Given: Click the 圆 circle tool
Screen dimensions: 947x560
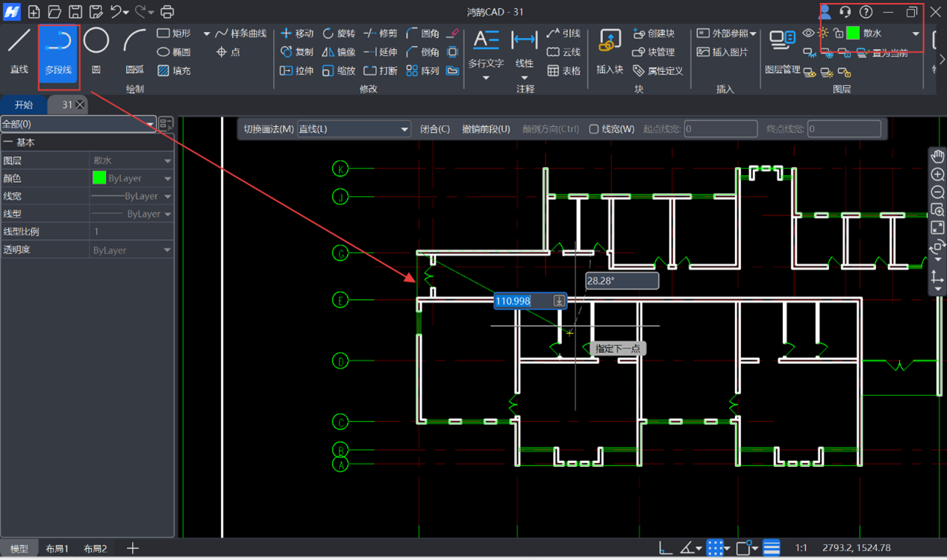Looking at the screenshot, I should coord(96,49).
